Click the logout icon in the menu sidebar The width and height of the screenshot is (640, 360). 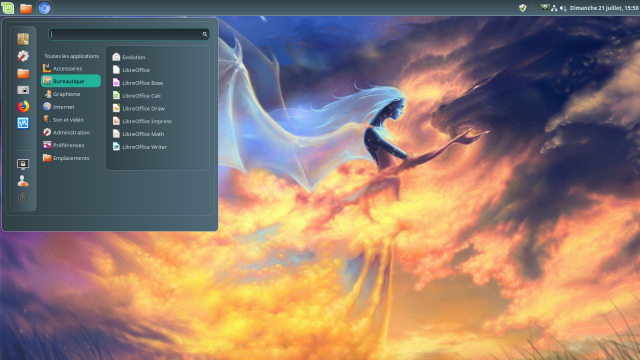tap(23, 181)
